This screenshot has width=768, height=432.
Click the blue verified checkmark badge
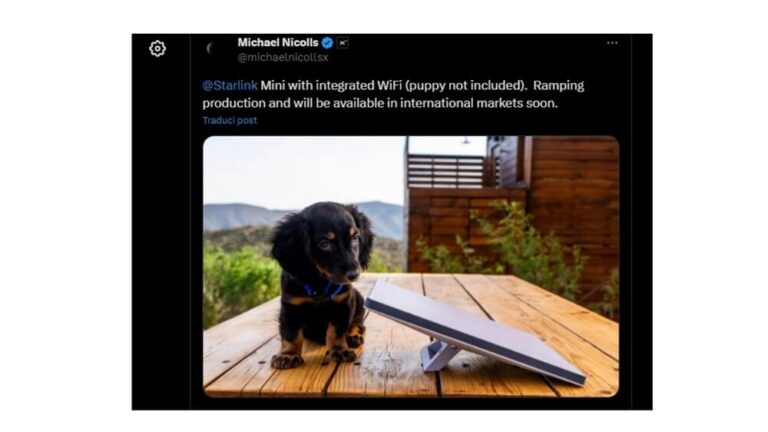pos(328,43)
